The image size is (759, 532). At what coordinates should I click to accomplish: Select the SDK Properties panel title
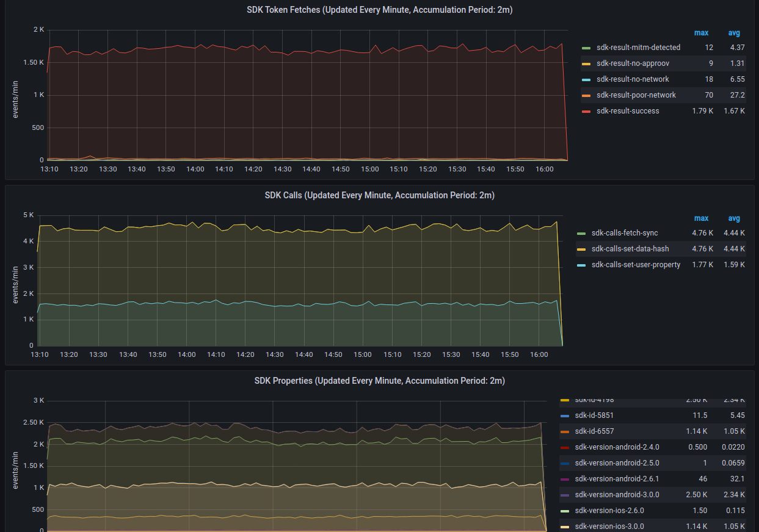[379, 381]
